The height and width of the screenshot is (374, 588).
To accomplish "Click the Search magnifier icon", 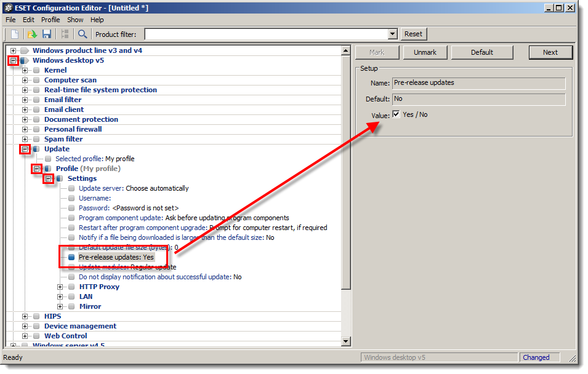I will click(83, 34).
